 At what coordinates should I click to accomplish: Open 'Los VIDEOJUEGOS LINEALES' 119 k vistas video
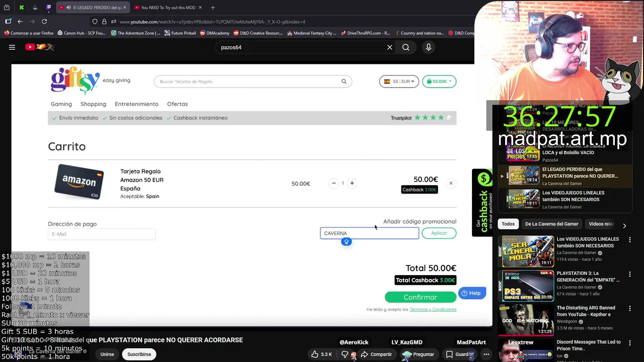coord(588,242)
